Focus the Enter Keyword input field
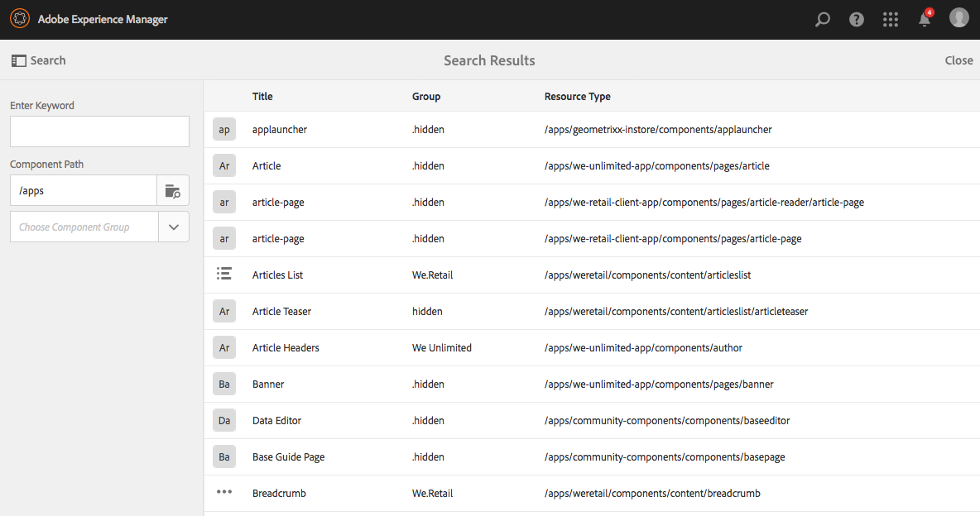Image resolution: width=980 pixels, height=516 pixels. click(x=99, y=131)
